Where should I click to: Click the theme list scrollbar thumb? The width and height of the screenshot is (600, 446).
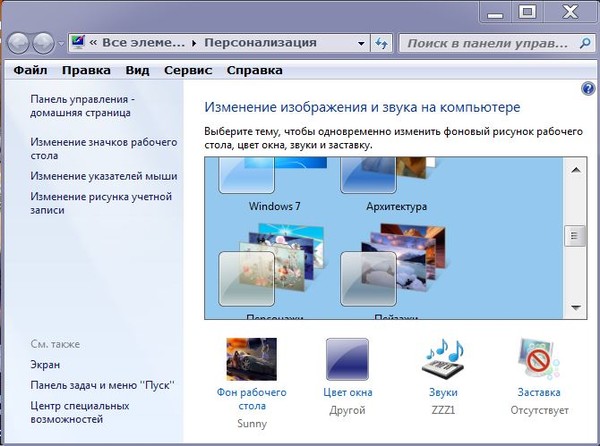(575, 236)
